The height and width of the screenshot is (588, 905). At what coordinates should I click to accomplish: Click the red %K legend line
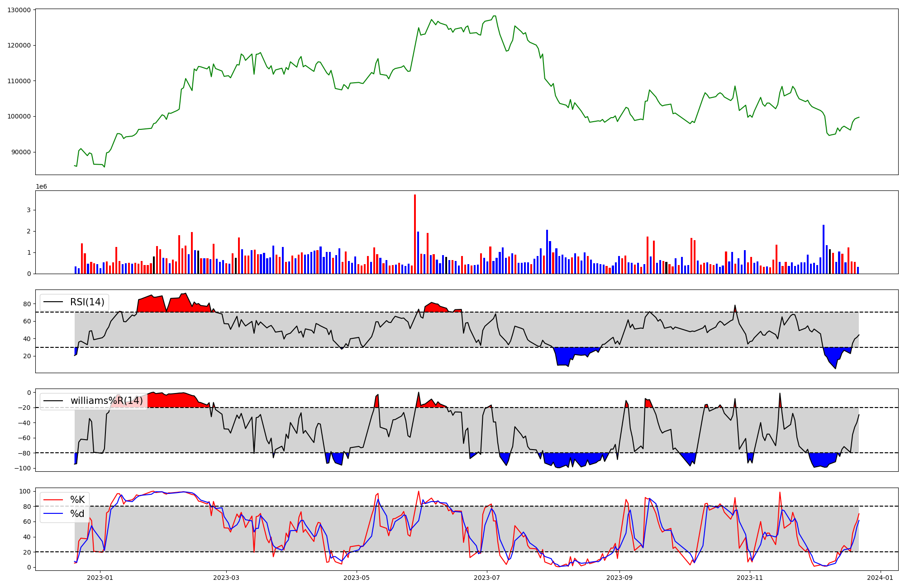tap(53, 500)
